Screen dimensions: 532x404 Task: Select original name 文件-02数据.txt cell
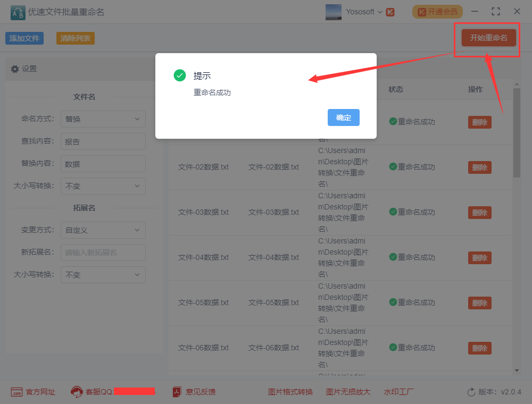click(203, 167)
